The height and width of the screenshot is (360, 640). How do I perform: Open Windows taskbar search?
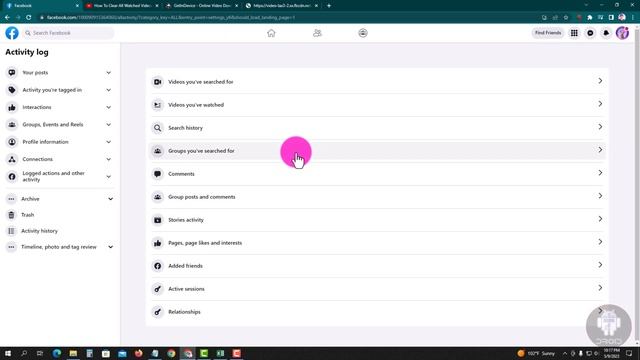click(24, 353)
